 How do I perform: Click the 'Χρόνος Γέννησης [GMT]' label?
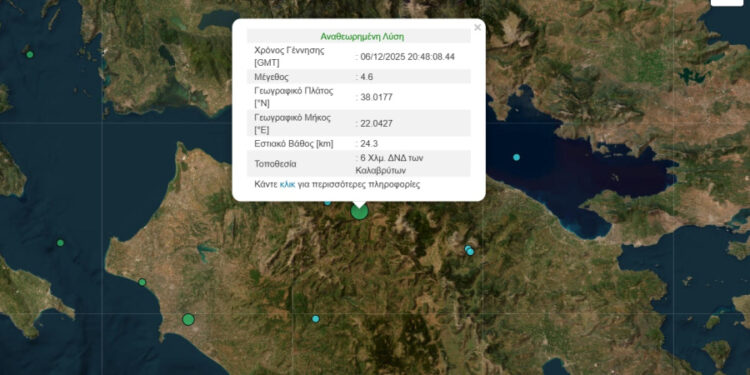tap(289, 56)
